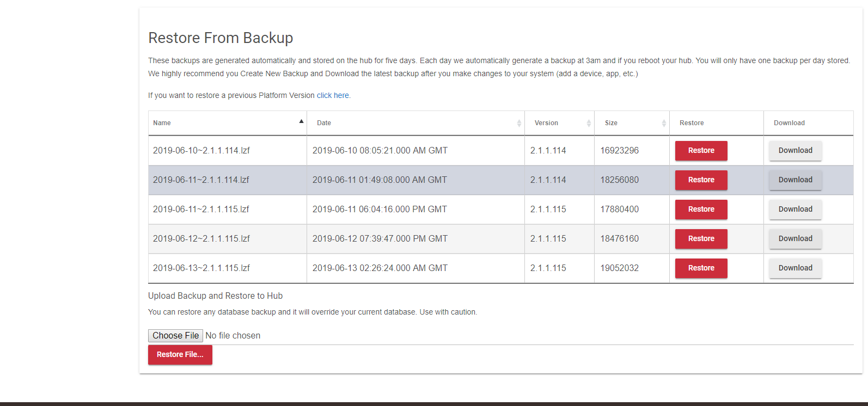Image resolution: width=868 pixels, height=406 pixels.
Task: Click size value 16923296
Action: (620, 151)
